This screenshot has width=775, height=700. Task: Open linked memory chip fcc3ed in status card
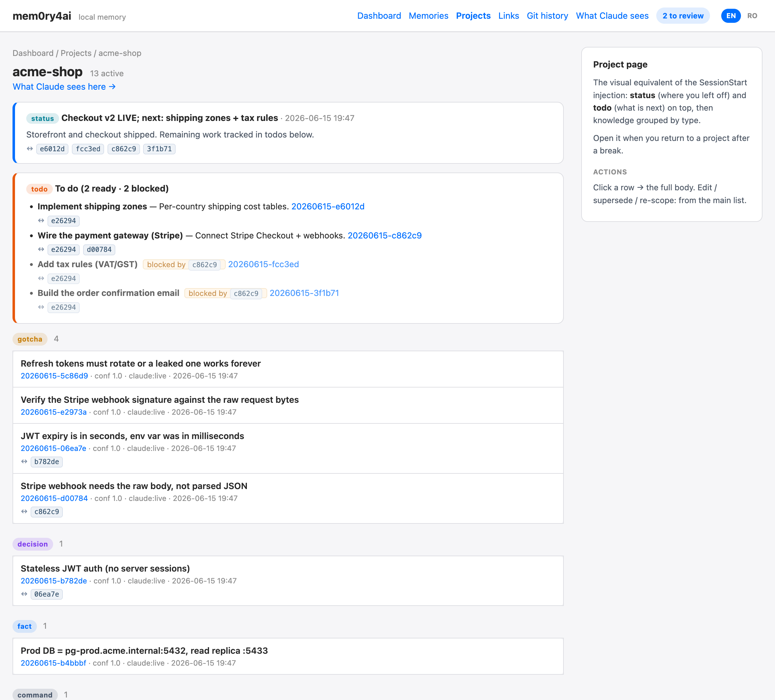coord(88,149)
